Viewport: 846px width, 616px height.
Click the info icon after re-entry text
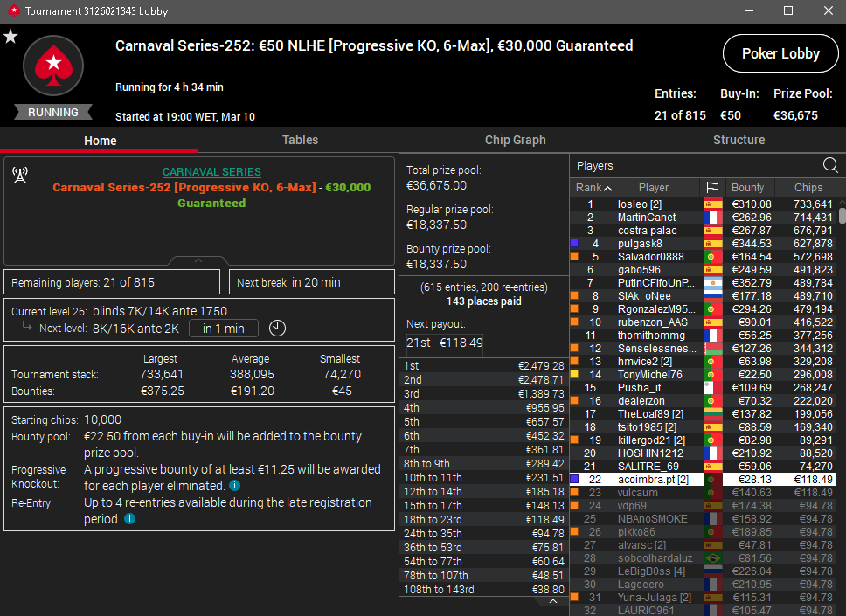coord(130,519)
